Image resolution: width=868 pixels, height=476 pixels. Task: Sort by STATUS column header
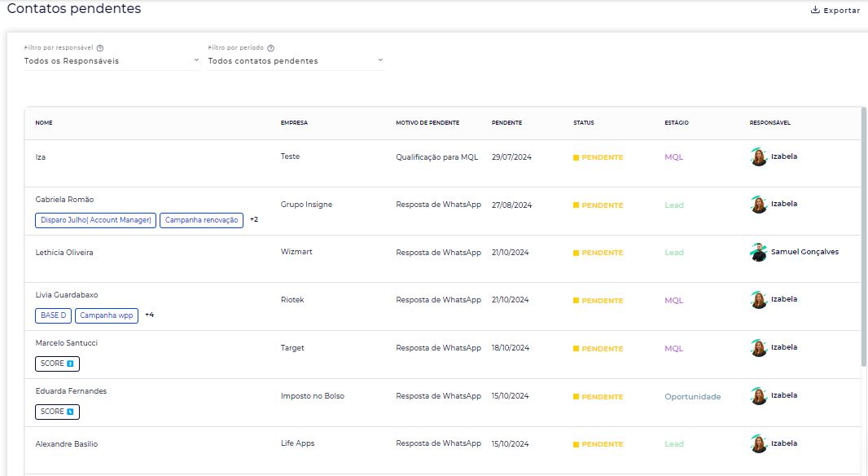[584, 122]
